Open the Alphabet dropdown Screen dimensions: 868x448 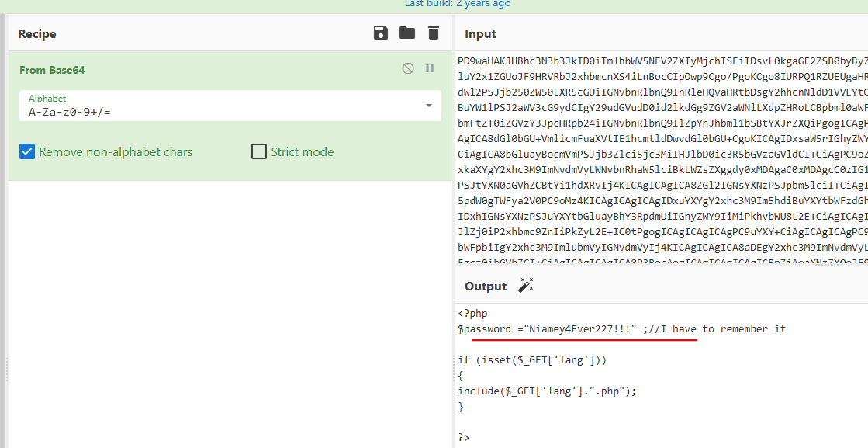[428, 106]
